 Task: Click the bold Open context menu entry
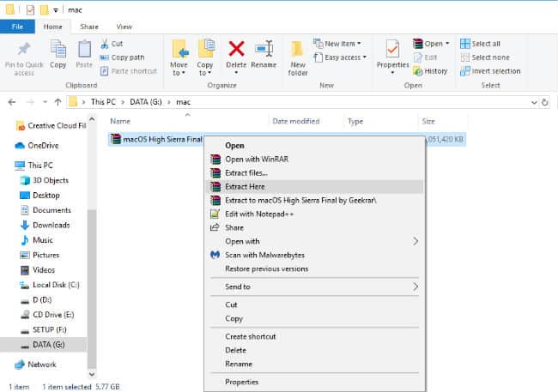[x=314, y=146]
